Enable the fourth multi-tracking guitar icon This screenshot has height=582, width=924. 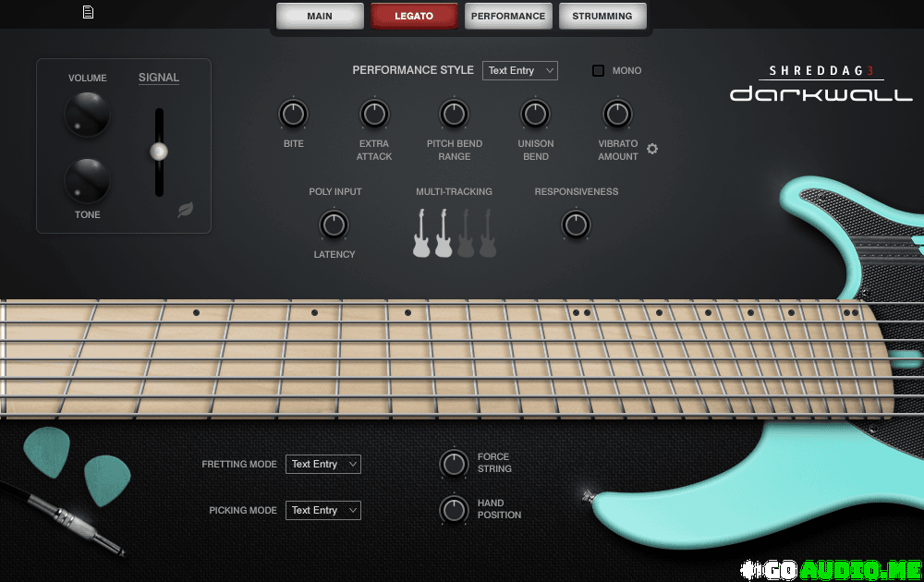point(488,233)
